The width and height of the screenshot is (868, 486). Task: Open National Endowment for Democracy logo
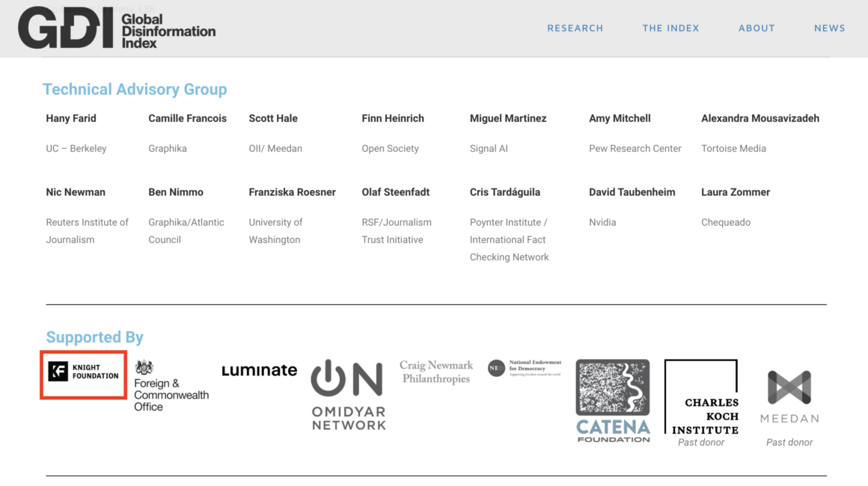click(524, 368)
